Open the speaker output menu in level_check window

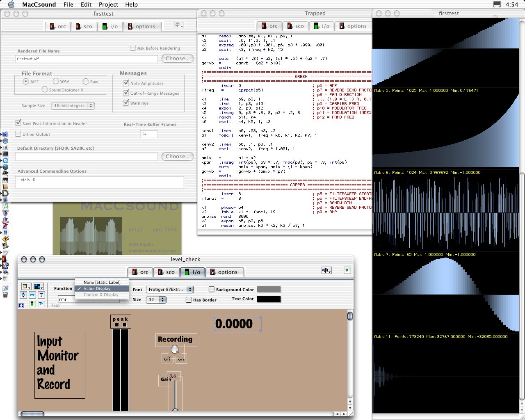pos(326,270)
